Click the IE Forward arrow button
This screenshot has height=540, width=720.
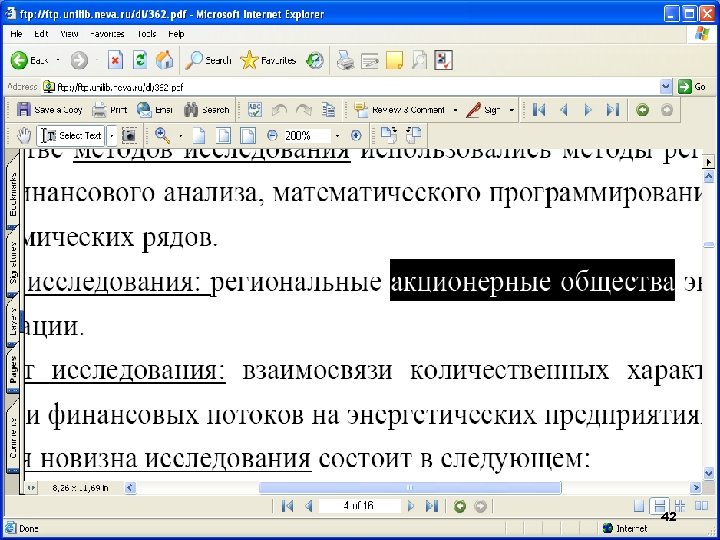(79, 60)
